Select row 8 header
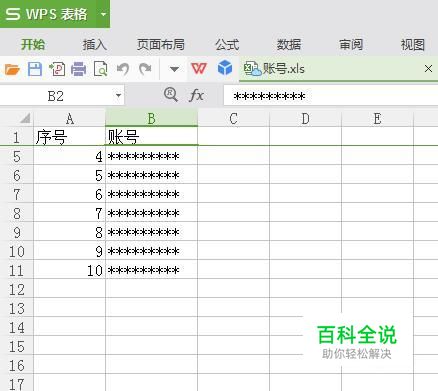Viewport: 438px width, 391px height. click(x=17, y=213)
